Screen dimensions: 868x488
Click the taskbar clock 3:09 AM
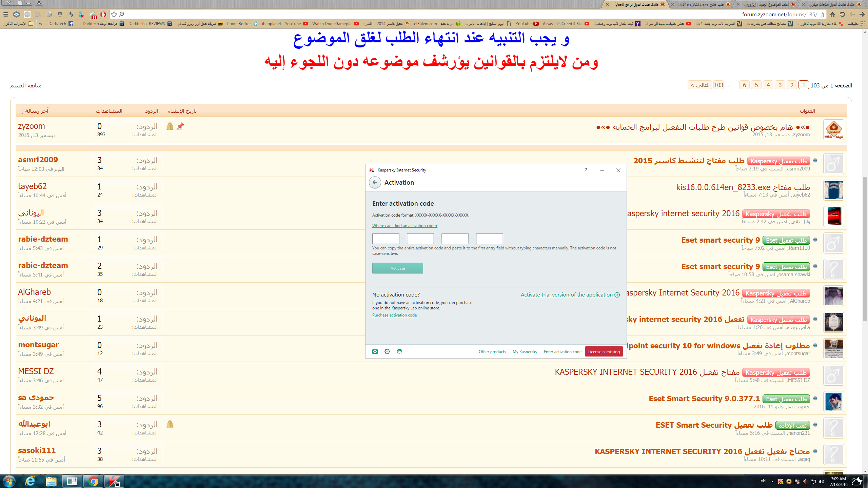pos(839,482)
